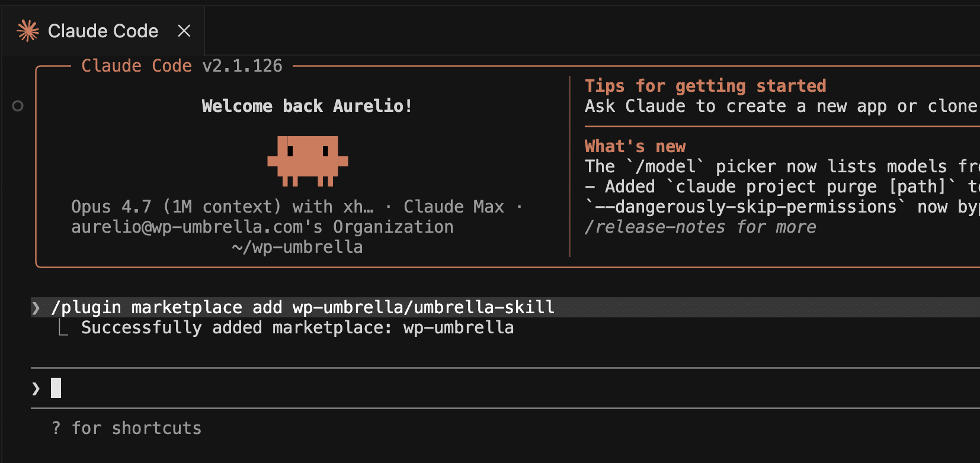Click '/release-notes for more' text
The height and width of the screenshot is (463, 980).
click(700, 227)
